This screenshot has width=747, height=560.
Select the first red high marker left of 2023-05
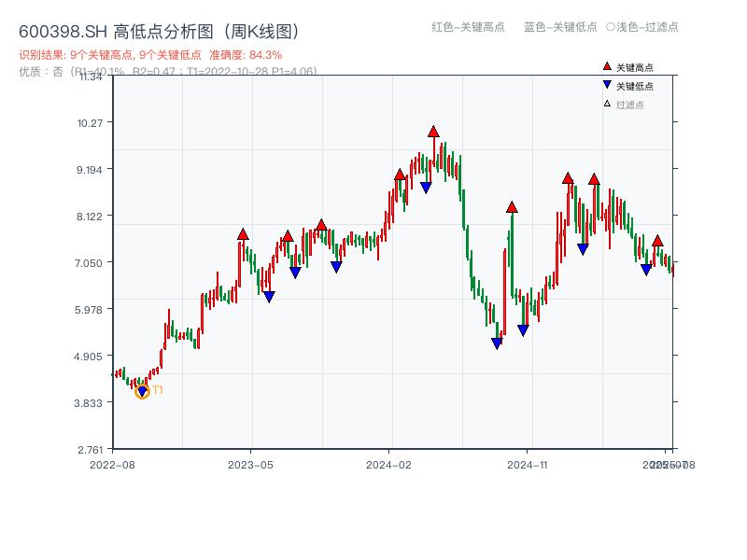[x=243, y=234]
